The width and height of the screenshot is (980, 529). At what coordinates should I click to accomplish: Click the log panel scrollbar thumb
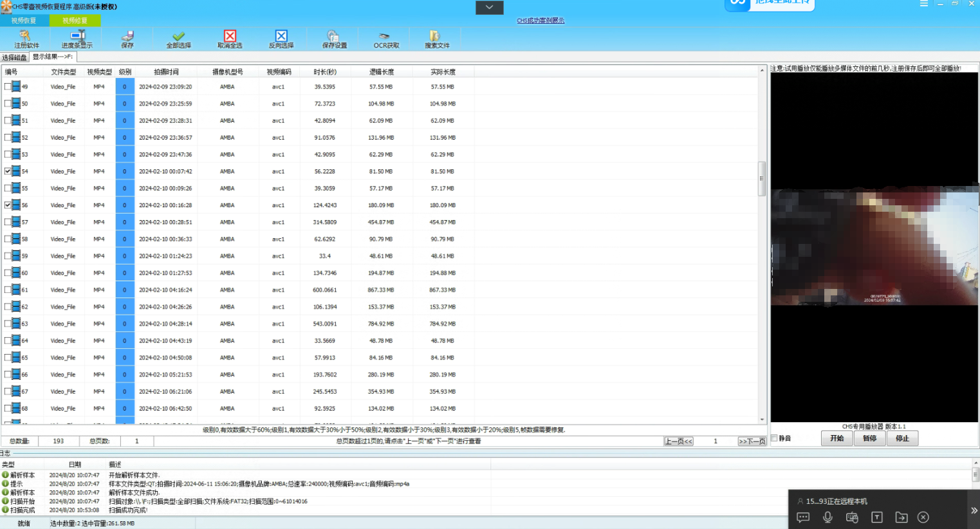(975, 474)
